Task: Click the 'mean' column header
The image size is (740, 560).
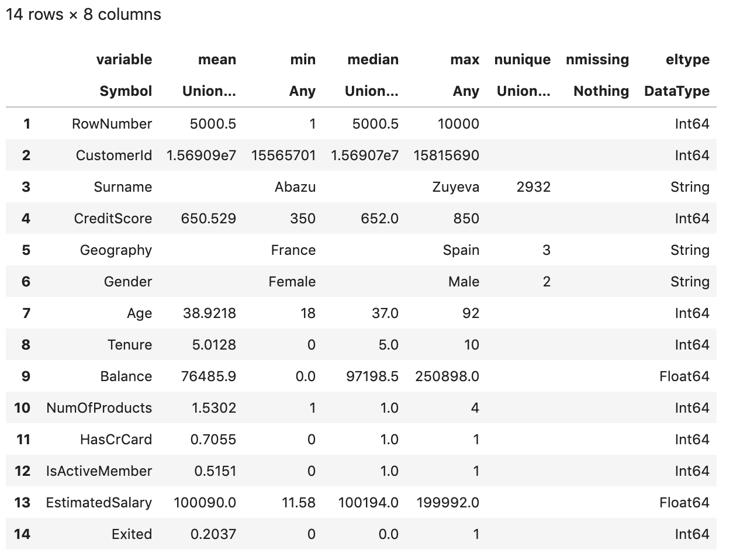Action: tap(217, 60)
